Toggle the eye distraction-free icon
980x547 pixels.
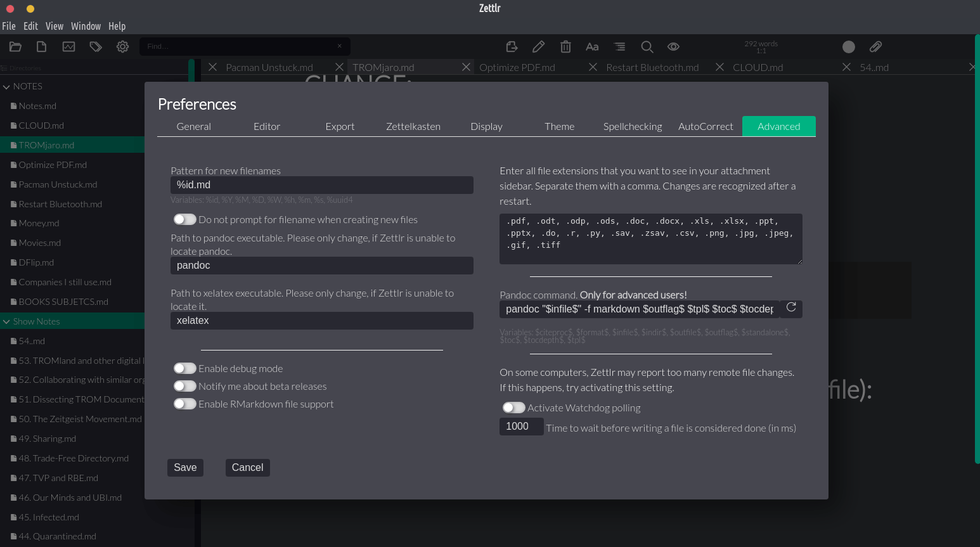(673, 47)
